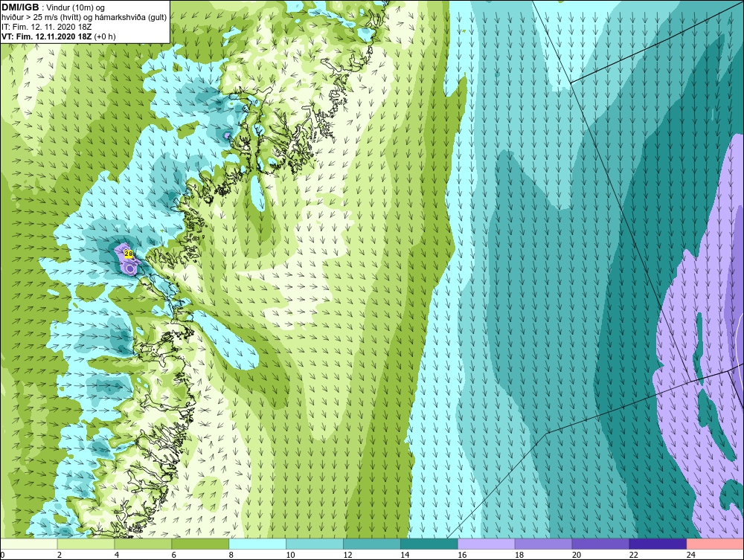Click the 12–14 m/s teal legend swatch
Viewport: 744px width, 560px height.
tap(371, 544)
